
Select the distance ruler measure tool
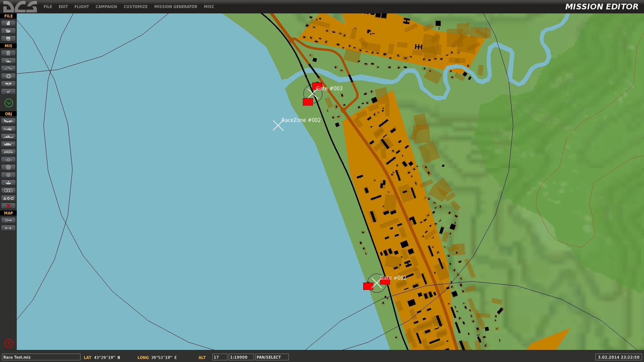[8, 228]
